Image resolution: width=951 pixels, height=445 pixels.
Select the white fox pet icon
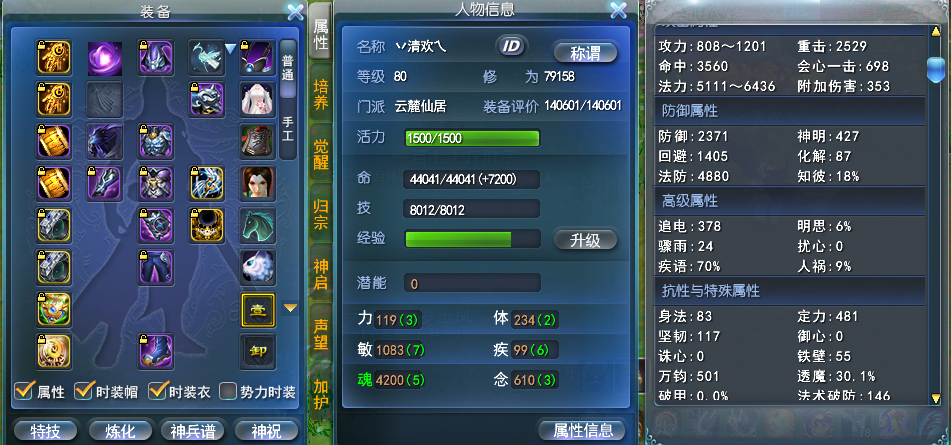coord(258,267)
